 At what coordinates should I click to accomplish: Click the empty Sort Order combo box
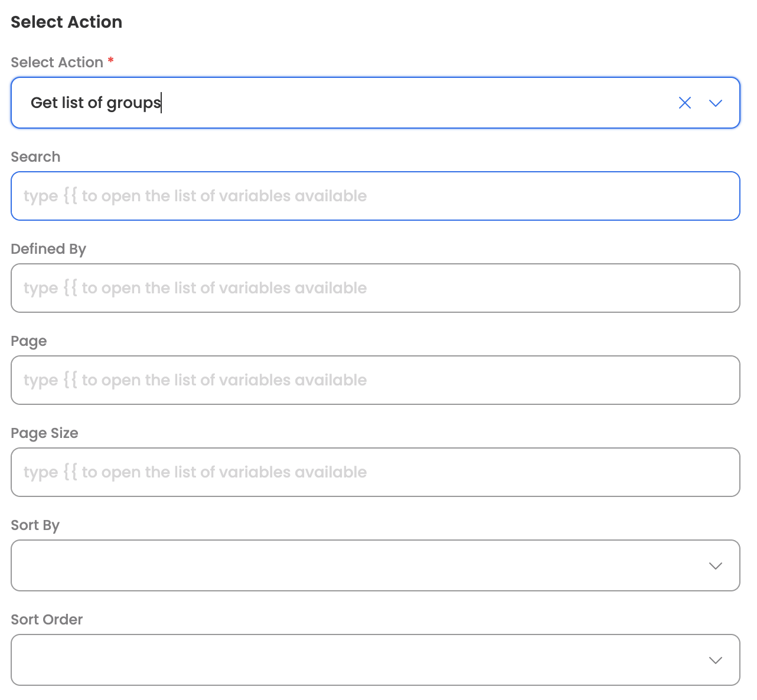coord(354,660)
